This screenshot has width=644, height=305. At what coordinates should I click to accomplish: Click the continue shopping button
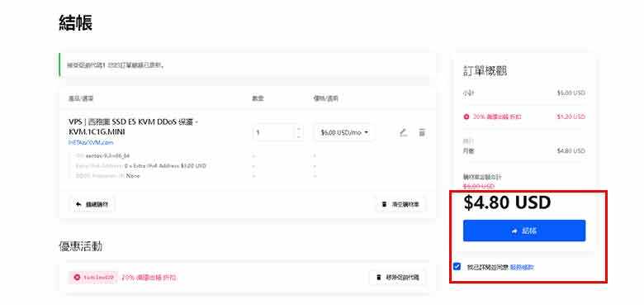[92, 204]
